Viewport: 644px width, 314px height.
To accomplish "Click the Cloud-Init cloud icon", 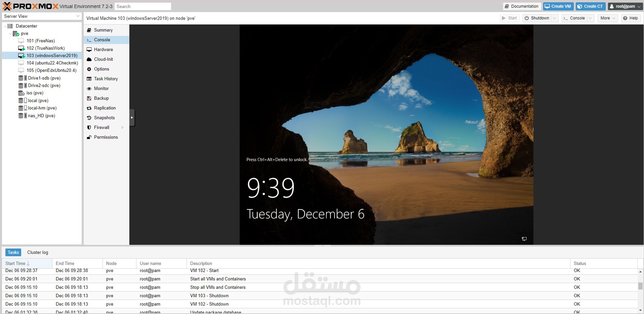I will (x=89, y=59).
